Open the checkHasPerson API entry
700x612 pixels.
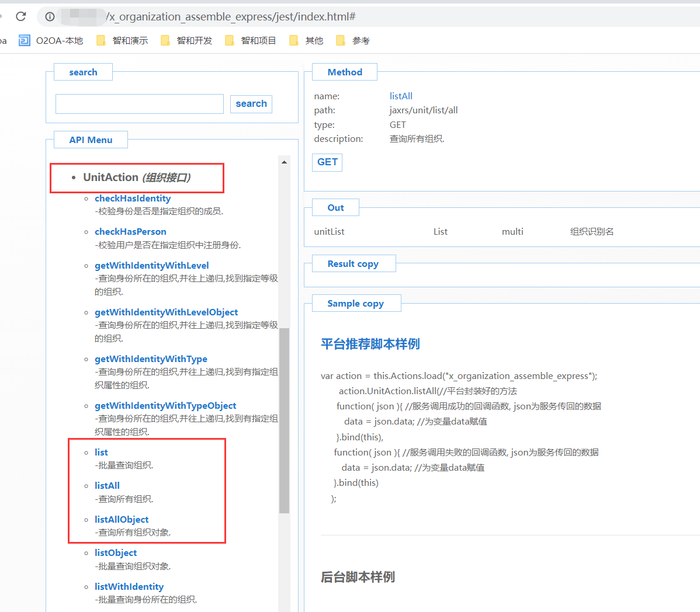pos(130,232)
